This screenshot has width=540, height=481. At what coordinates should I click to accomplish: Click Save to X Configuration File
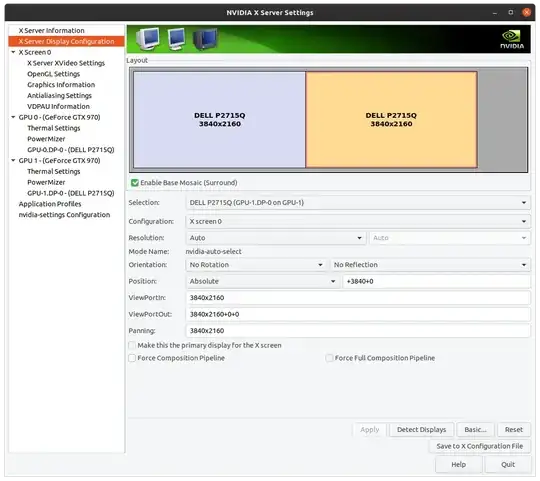(x=480, y=446)
